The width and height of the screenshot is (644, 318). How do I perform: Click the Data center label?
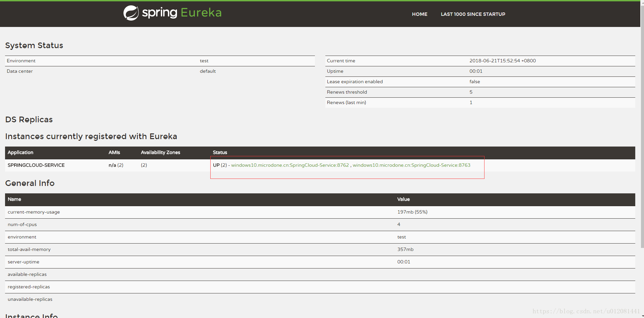pyautogui.click(x=20, y=71)
